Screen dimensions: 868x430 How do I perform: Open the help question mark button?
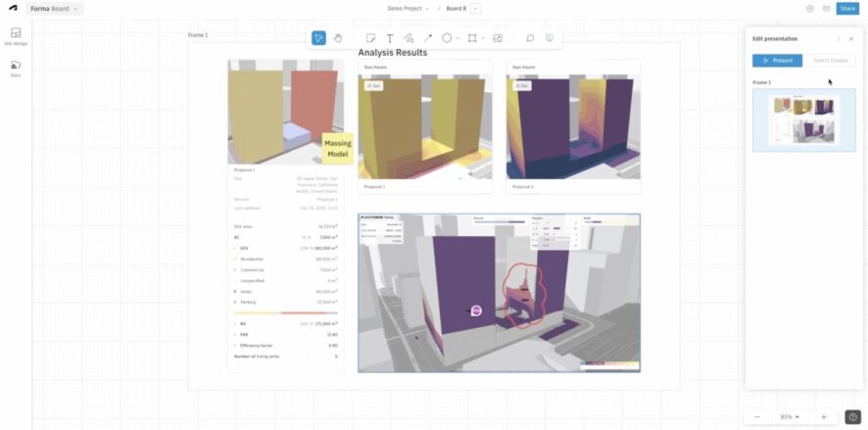tap(852, 416)
